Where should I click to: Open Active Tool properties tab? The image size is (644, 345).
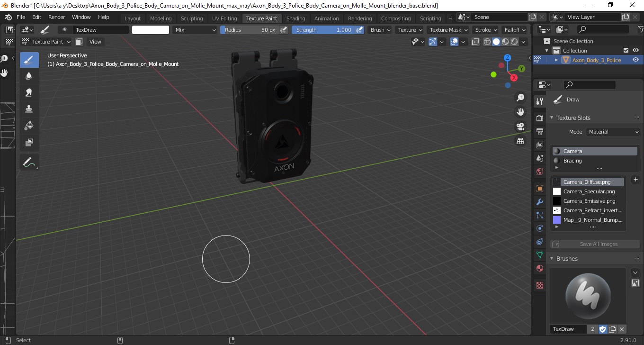click(539, 101)
